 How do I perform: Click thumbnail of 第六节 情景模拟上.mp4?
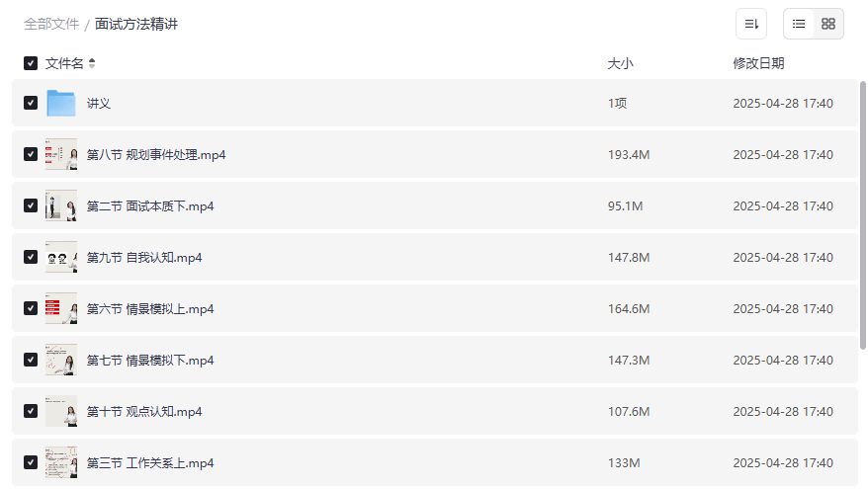pyautogui.click(x=61, y=309)
